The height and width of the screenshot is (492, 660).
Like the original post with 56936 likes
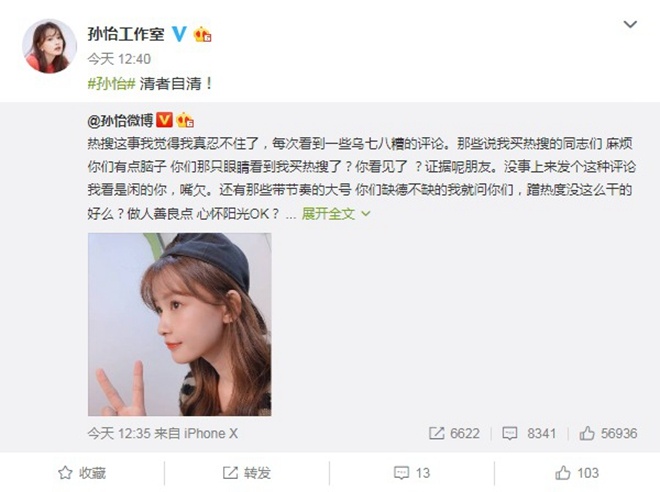point(608,433)
